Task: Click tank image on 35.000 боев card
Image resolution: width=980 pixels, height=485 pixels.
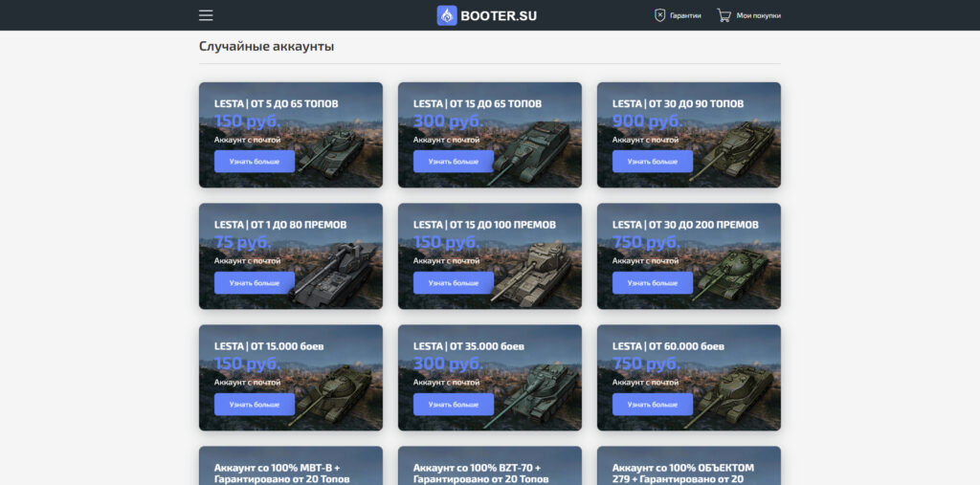Action: (x=528, y=396)
